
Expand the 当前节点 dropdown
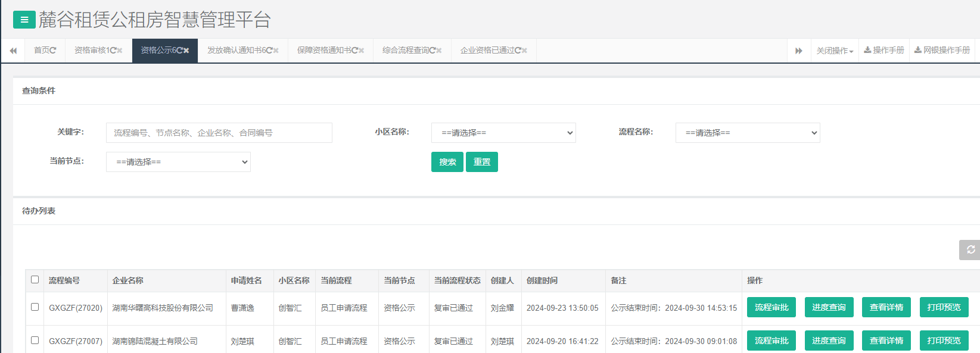tap(178, 162)
